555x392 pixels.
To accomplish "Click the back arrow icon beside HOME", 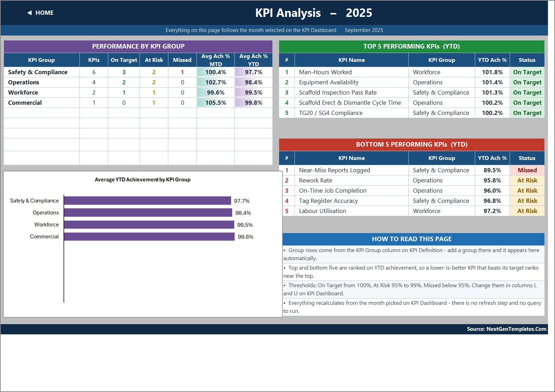I will 30,13.
